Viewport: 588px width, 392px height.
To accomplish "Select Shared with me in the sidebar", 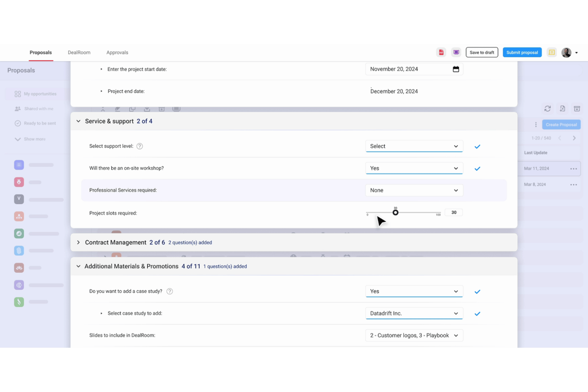I will click(x=39, y=109).
